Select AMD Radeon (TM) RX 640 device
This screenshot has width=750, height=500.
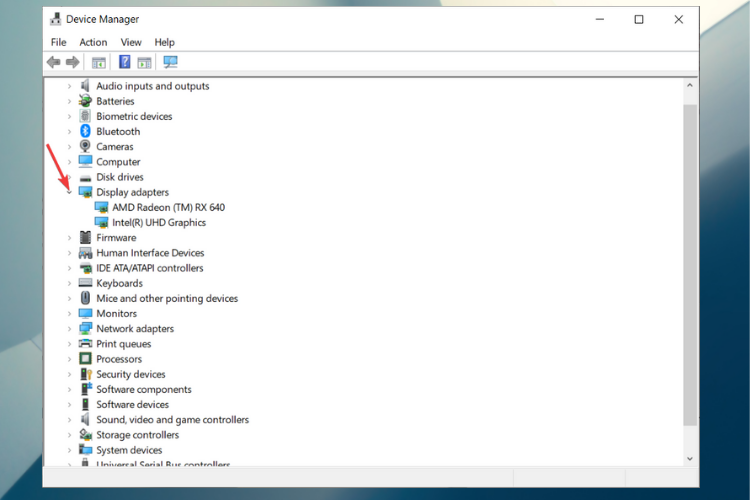(168, 207)
